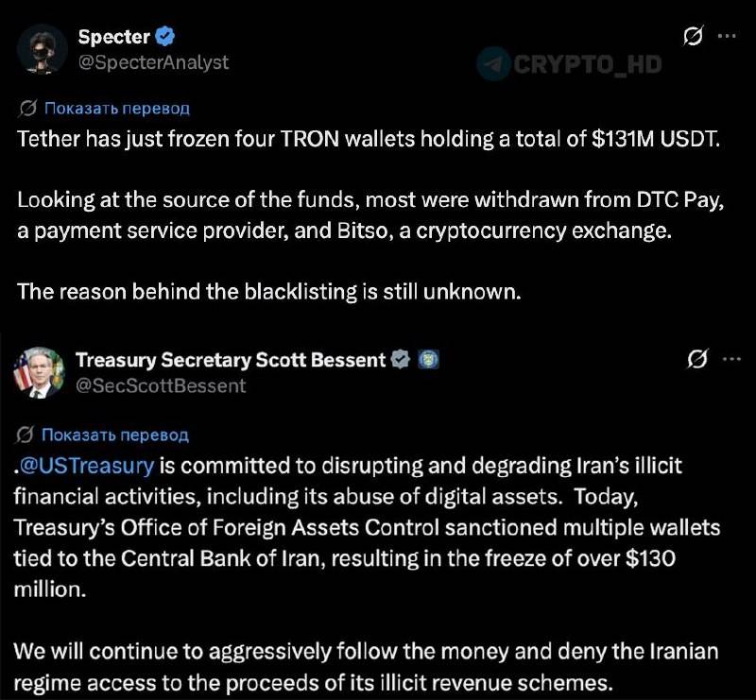Open Scott Bessent's avatar photo
The width and height of the screenshot is (756, 700).
(39, 372)
